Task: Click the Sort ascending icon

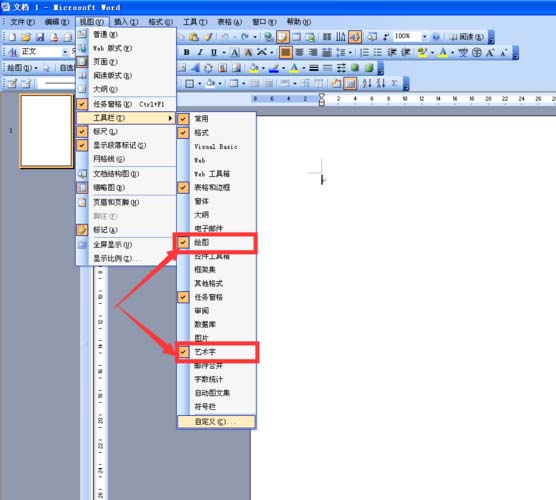Action: [x=366, y=84]
